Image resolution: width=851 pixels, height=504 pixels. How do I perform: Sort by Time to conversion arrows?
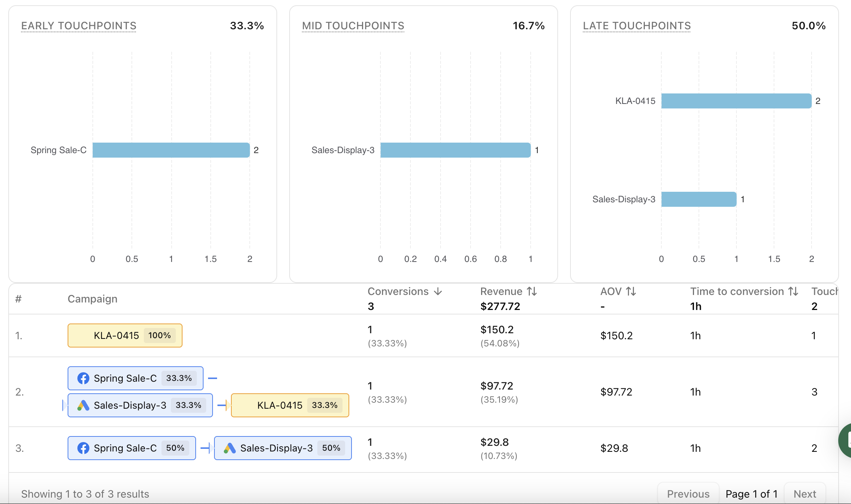pos(793,292)
